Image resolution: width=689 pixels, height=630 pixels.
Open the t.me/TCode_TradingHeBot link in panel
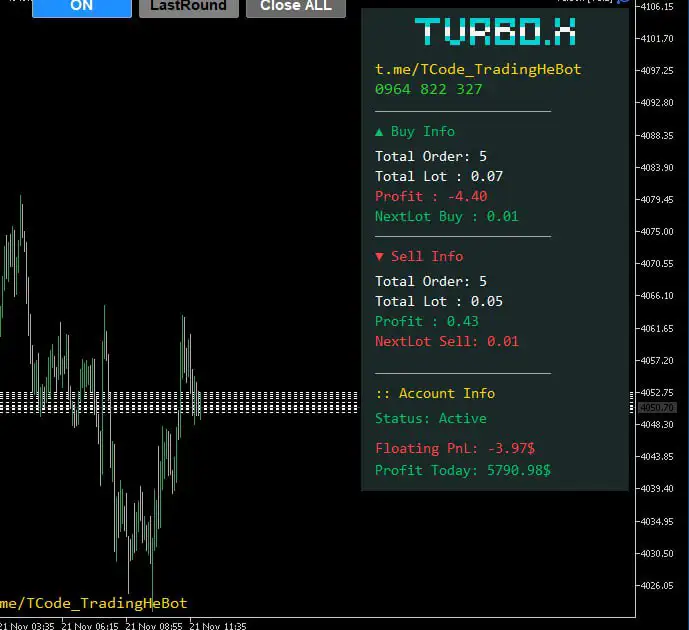(478, 69)
